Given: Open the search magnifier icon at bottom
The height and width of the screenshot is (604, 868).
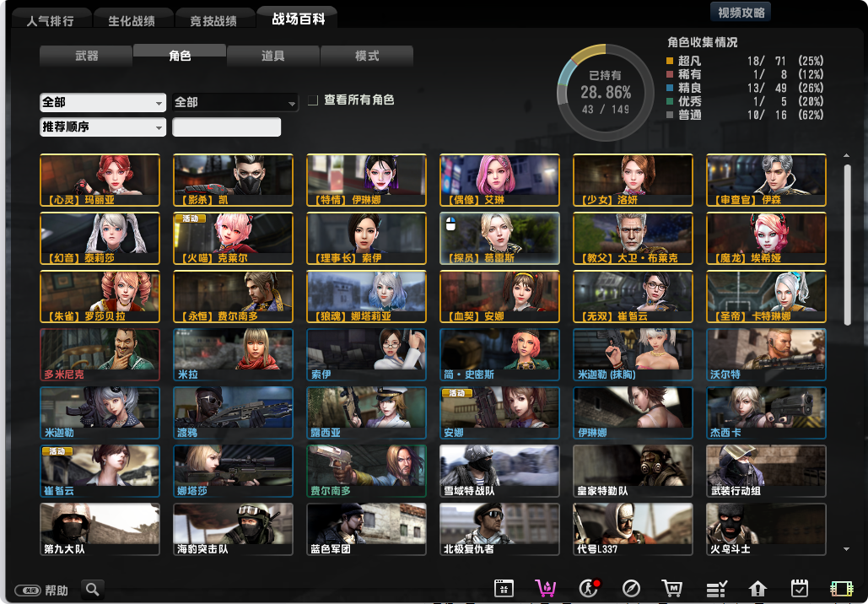Looking at the screenshot, I should 93,589.
